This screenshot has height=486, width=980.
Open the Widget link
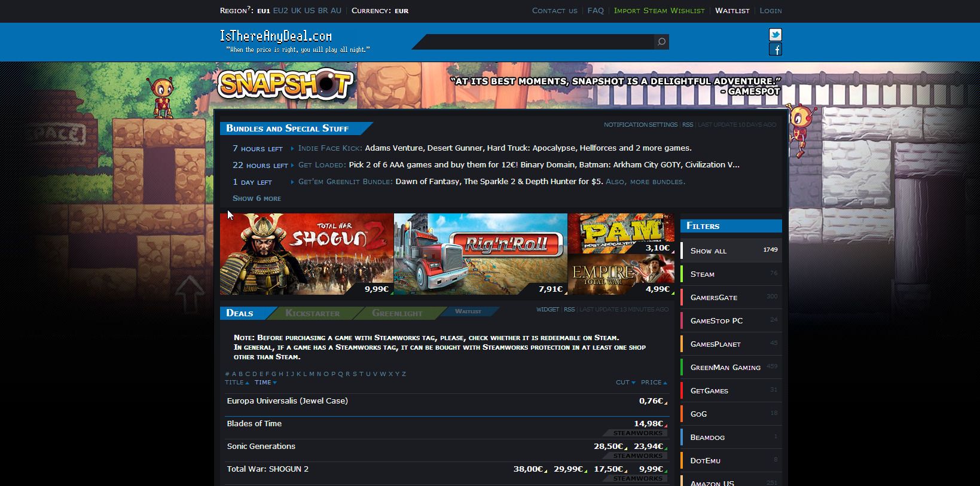[548, 310]
